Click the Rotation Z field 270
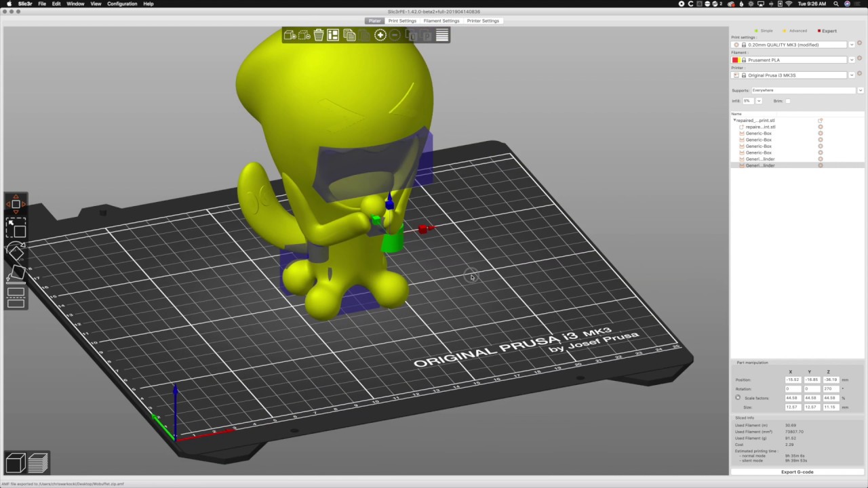 tap(831, 389)
